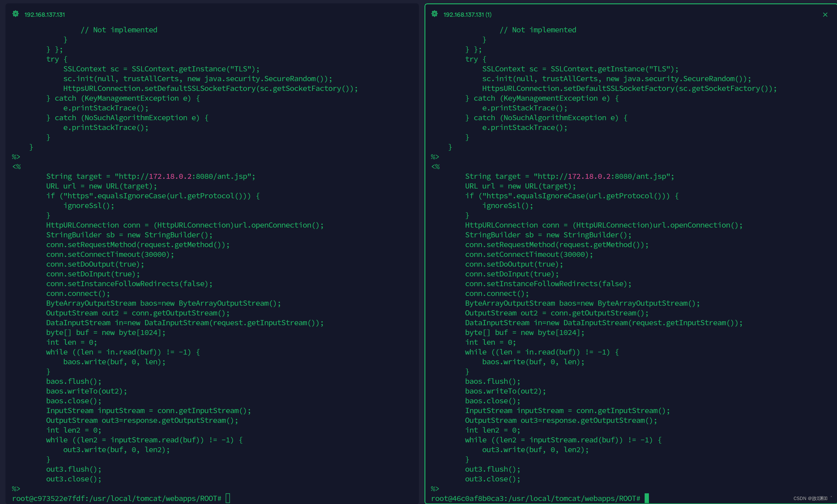Click '// Not implemented' comment in left pane

[119, 30]
